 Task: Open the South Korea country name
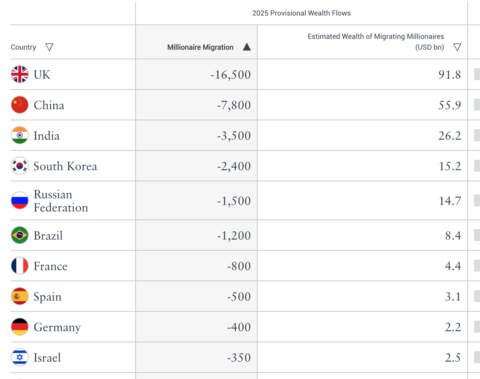tap(65, 166)
